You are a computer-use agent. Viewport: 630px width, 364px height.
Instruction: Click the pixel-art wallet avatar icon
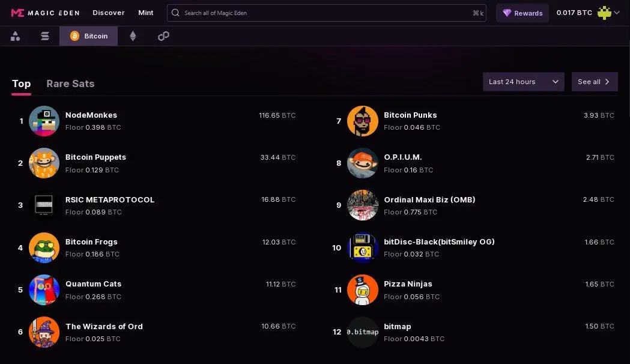tap(604, 13)
